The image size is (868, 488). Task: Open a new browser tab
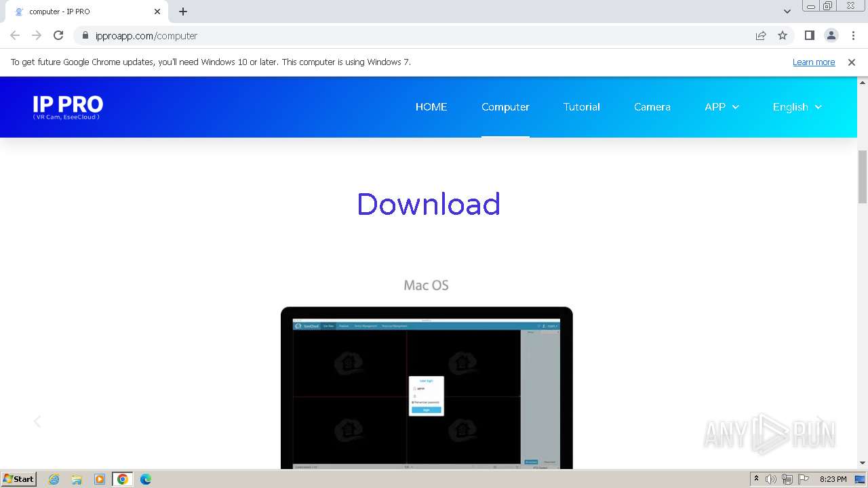coord(183,12)
